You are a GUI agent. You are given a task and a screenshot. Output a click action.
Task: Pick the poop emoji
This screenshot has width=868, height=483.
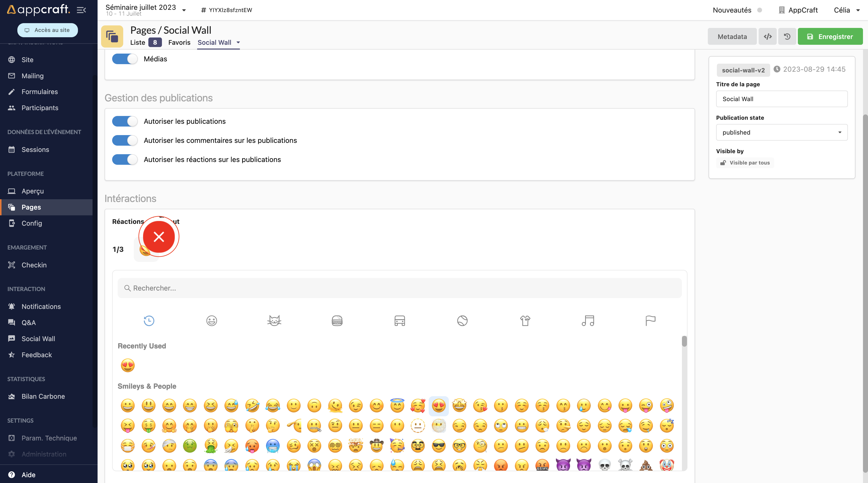[x=646, y=466]
